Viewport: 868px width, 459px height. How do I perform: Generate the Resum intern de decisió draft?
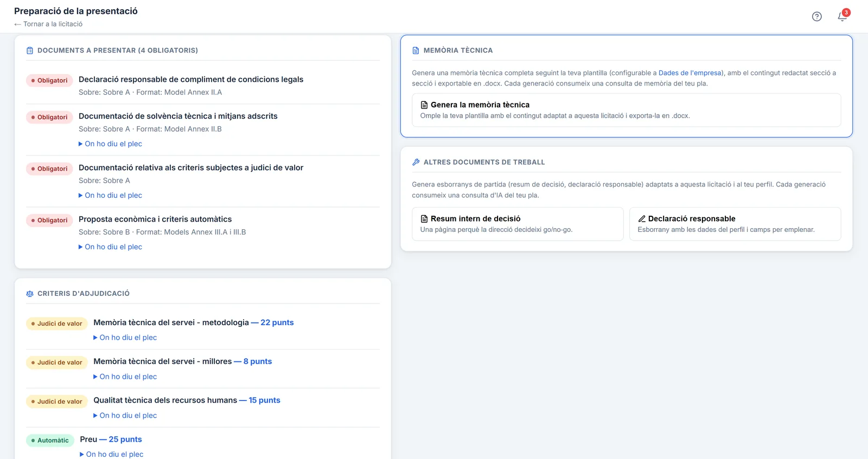[518, 224]
